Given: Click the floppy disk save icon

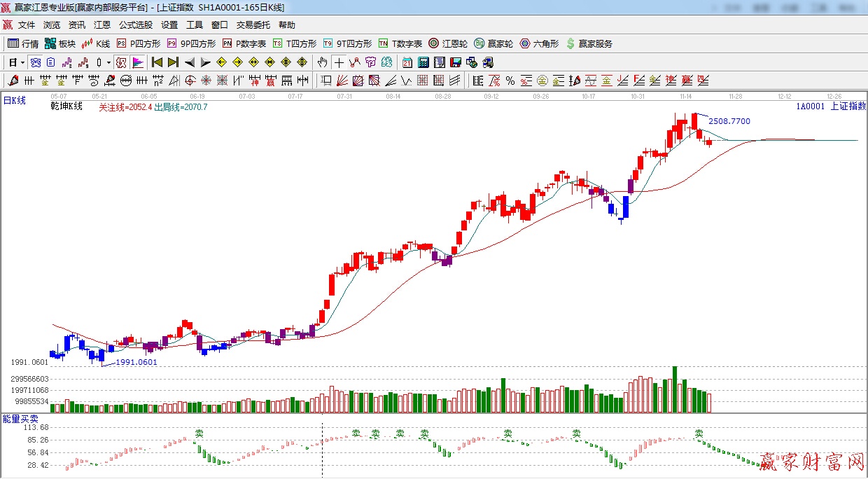Looking at the screenshot, I should coord(456,62).
